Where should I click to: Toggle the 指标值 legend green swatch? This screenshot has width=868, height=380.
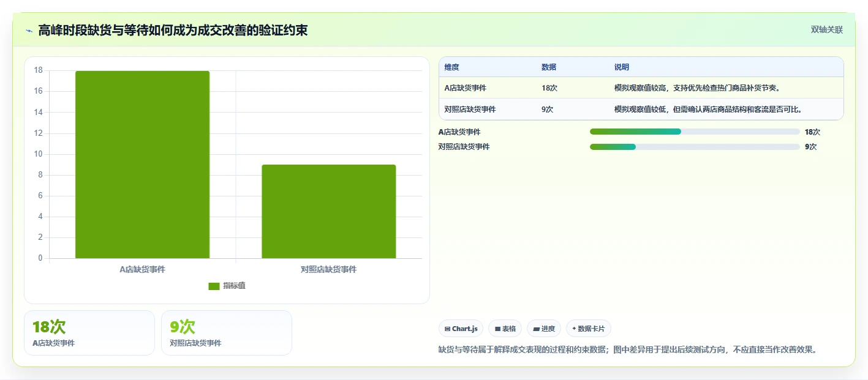tap(214, 286)
